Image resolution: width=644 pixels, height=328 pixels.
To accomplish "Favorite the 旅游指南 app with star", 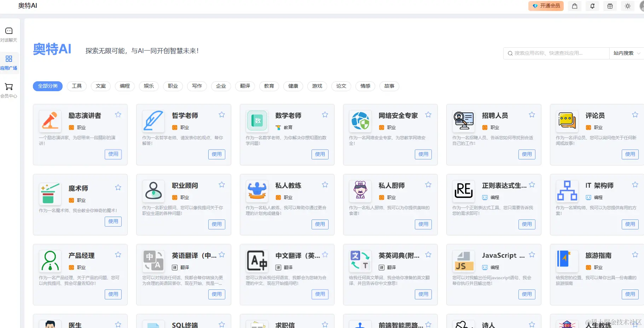I will [x=635, y=254].
